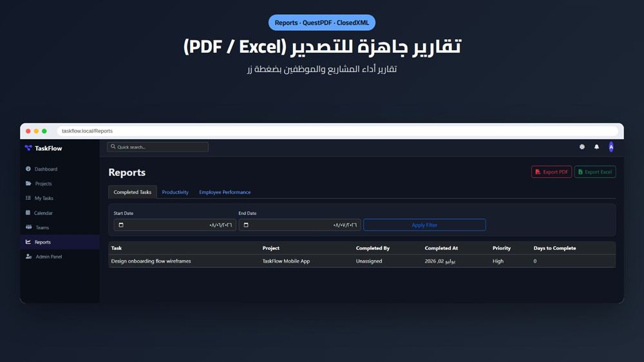Export the report as Excel

click(594, 172)
